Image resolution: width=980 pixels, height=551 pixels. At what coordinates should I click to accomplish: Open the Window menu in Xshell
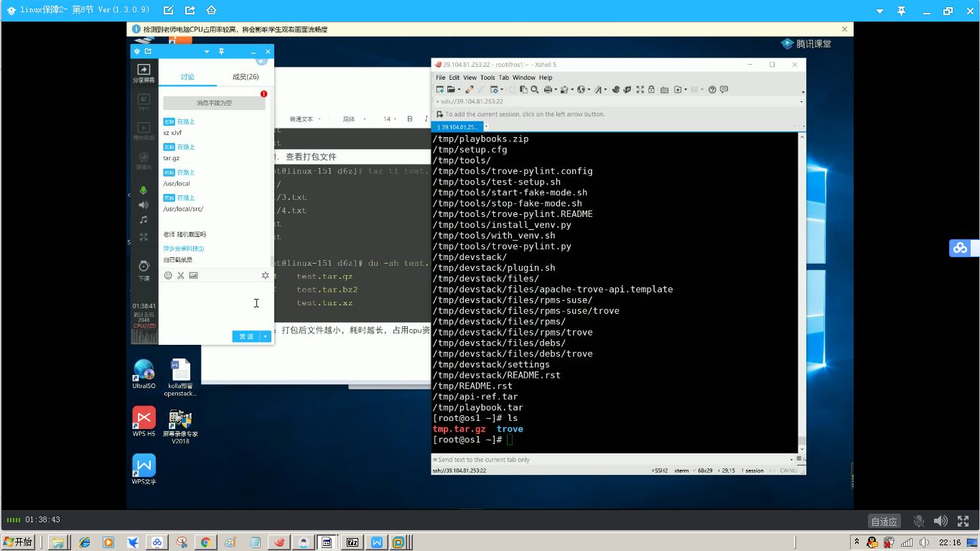[523, 78]
